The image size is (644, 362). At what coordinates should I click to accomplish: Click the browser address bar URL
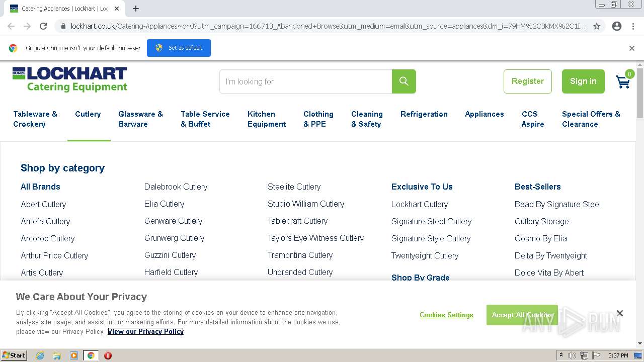[x=328, y=26]
